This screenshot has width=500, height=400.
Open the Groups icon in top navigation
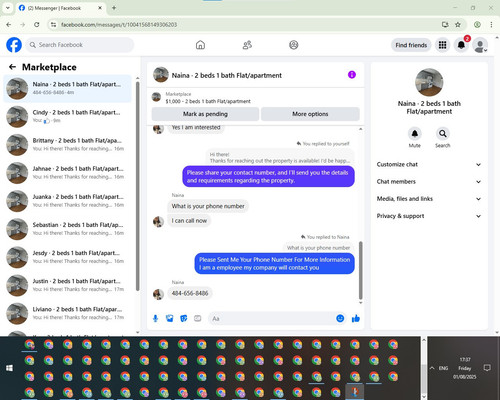[294, 45]
